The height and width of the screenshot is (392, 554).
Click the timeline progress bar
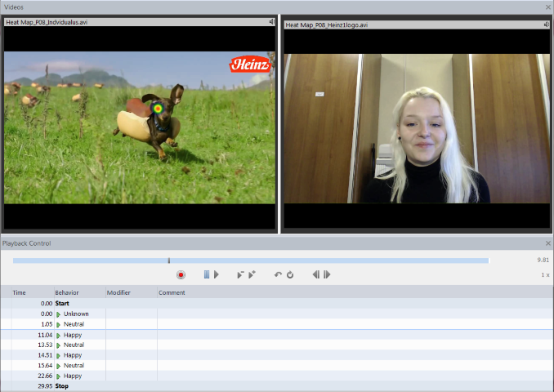(251, 261)
